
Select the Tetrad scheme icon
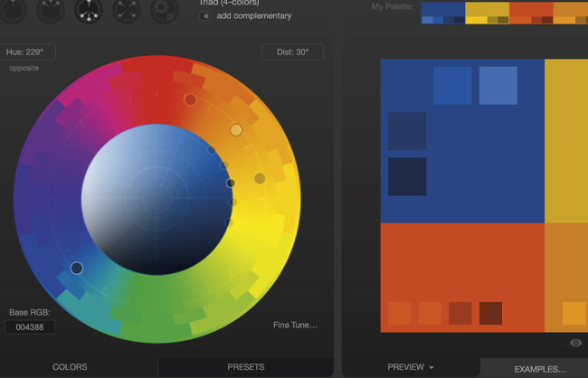pos(127,9)
